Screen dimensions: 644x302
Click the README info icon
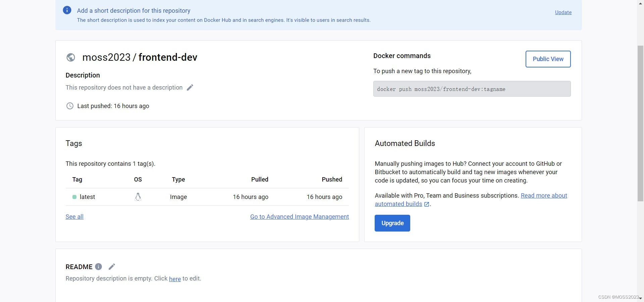(98, 267)
